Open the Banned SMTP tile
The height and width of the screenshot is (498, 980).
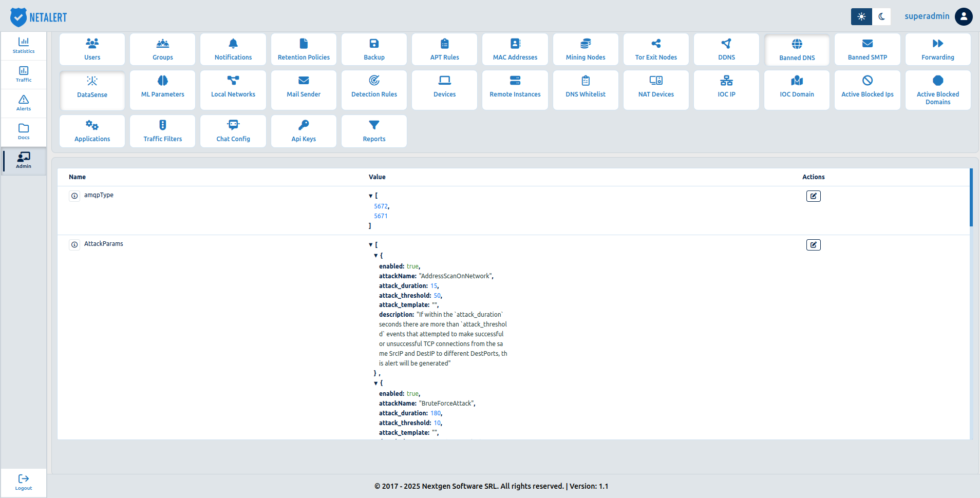[868, 49]
